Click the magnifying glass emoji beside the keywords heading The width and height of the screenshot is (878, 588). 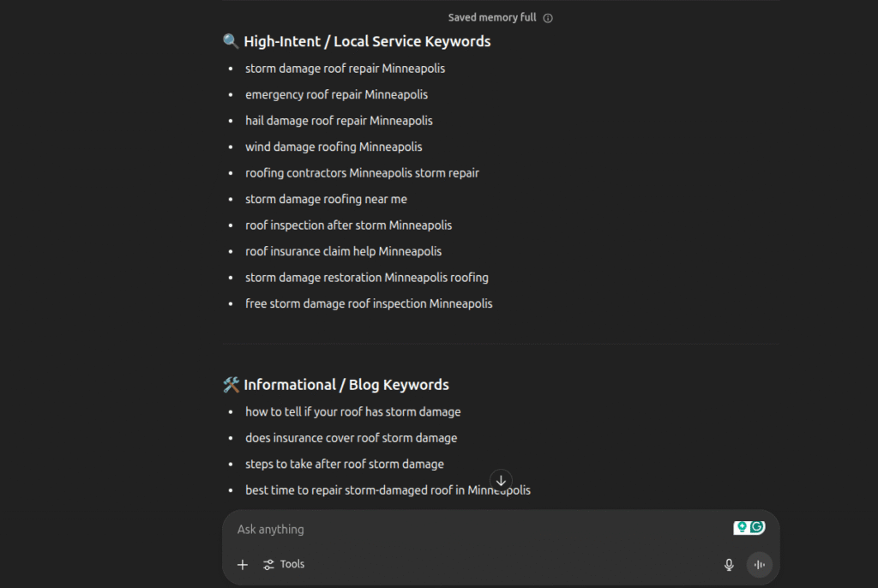pos(230,40)
